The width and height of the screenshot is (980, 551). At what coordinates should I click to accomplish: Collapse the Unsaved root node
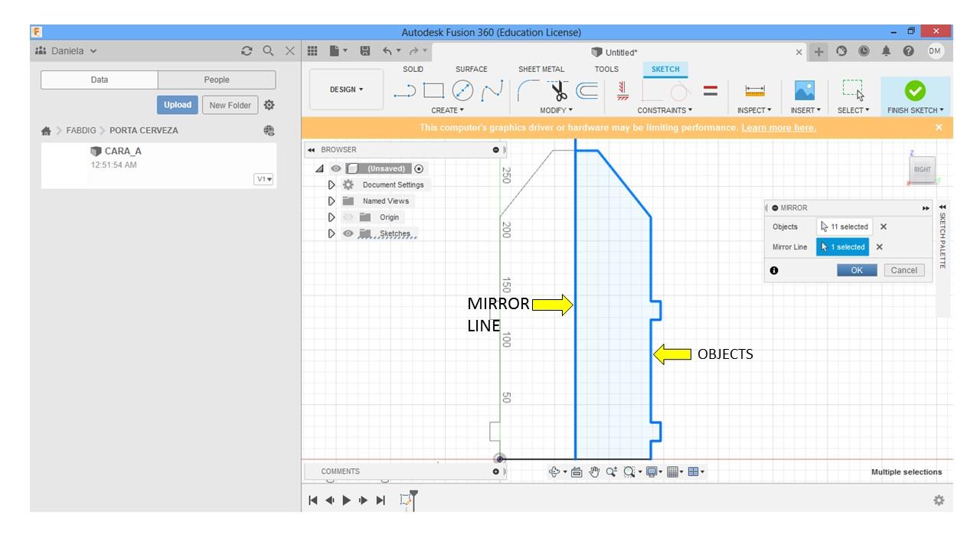coord(320,168)
